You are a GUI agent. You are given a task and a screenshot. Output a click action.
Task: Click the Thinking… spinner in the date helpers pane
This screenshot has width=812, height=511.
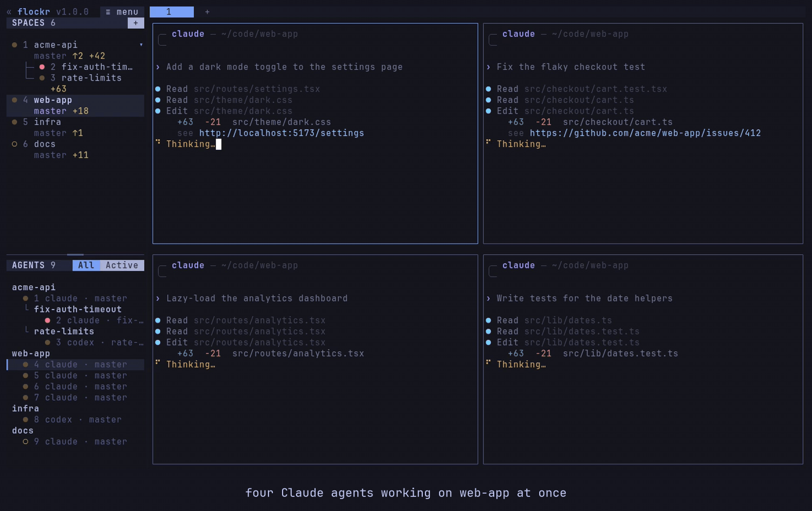(488, 362)
